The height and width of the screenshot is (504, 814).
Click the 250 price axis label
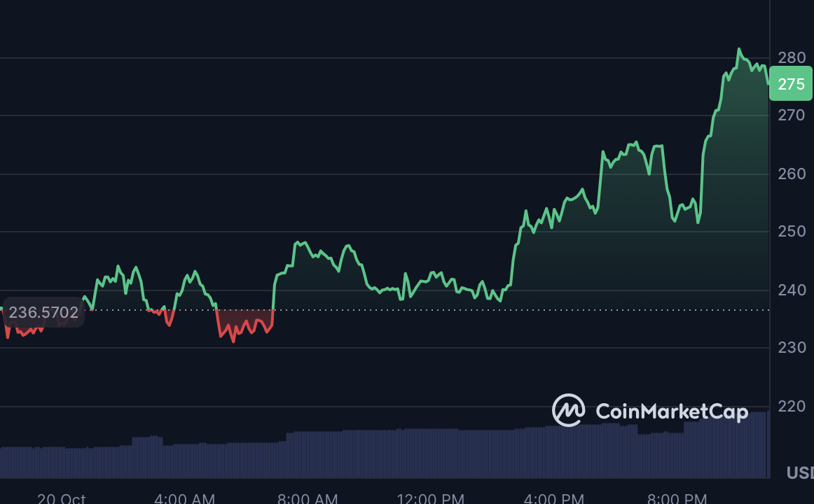(x=791, y=231)
